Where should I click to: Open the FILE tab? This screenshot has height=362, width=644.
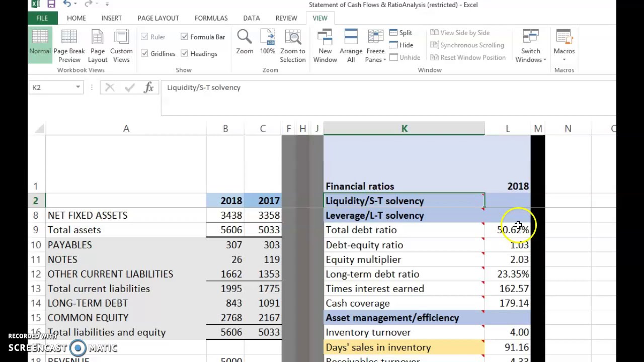(x=42, y=18)
